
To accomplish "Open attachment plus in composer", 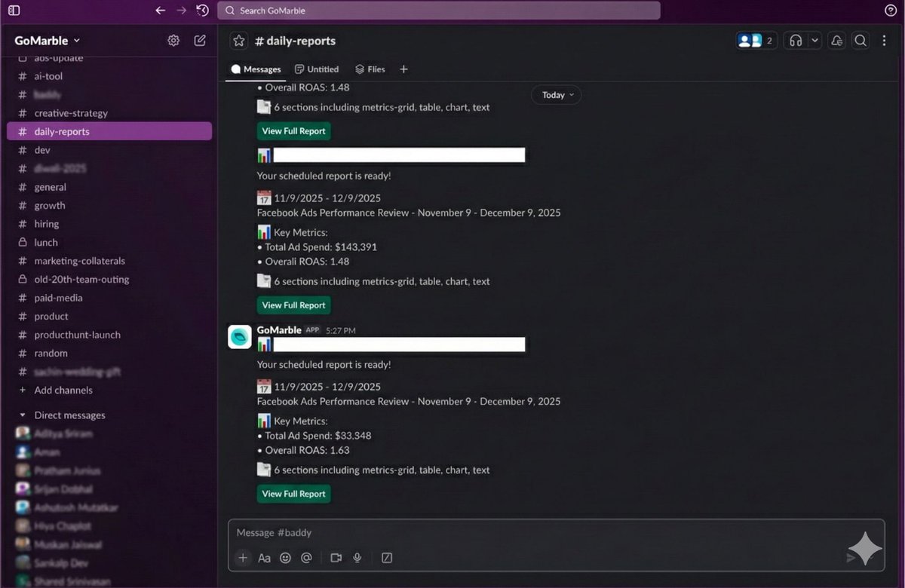I will [243, 558].
